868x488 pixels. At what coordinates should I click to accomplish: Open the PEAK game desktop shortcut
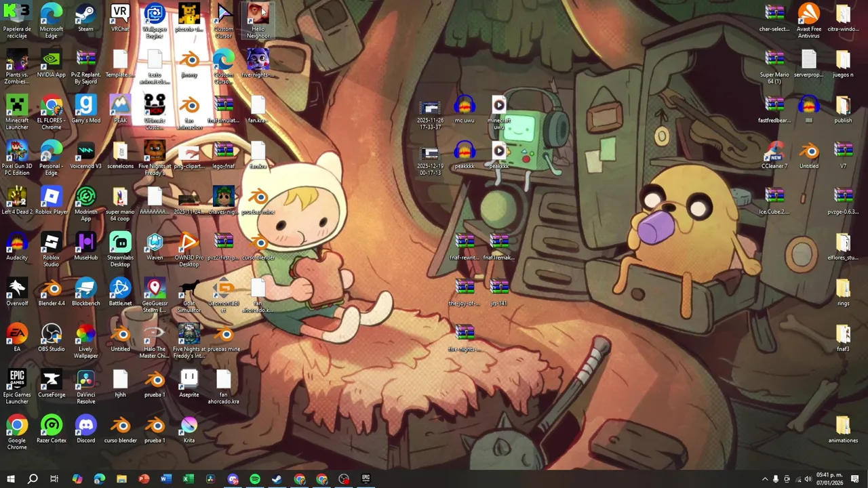[120, 110]
